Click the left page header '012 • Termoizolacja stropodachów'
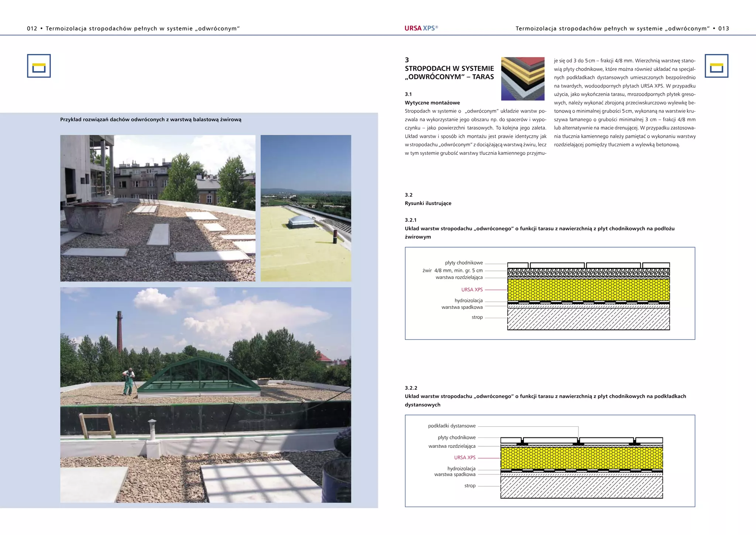Viewport: 756px width, 535px height. (133, 28)
